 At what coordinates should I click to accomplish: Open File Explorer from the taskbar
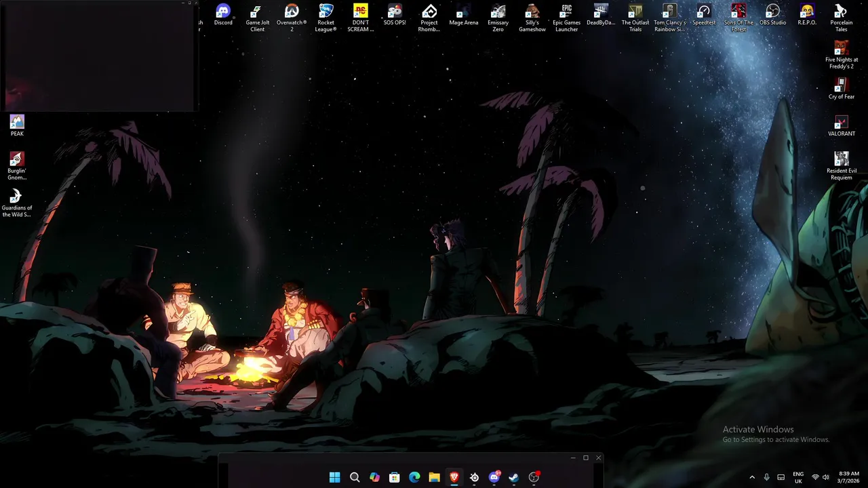tap(434, 477)
